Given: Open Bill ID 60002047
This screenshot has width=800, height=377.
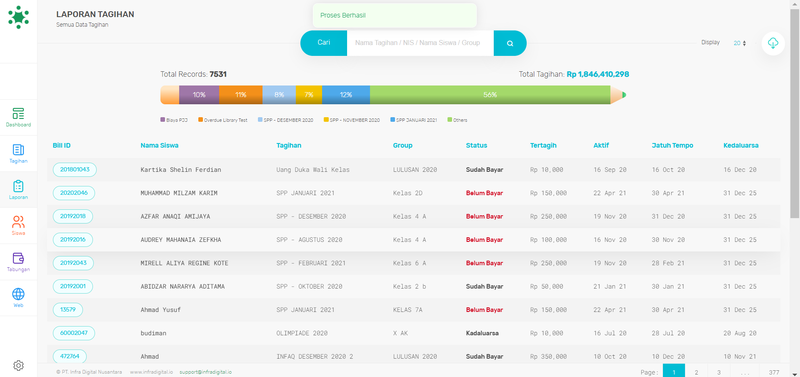Looking at the screenshot, I should point(74,333).
